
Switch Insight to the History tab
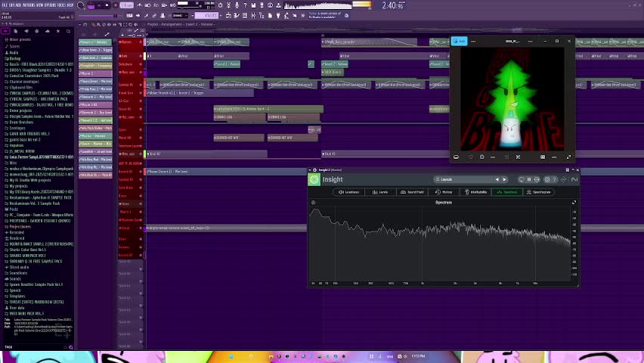[444, 192]
